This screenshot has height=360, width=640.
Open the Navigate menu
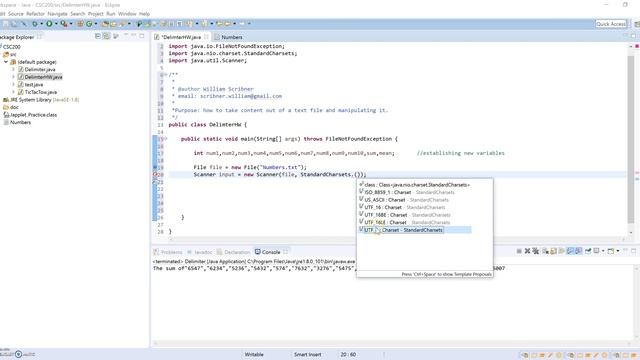click(57, 14)
